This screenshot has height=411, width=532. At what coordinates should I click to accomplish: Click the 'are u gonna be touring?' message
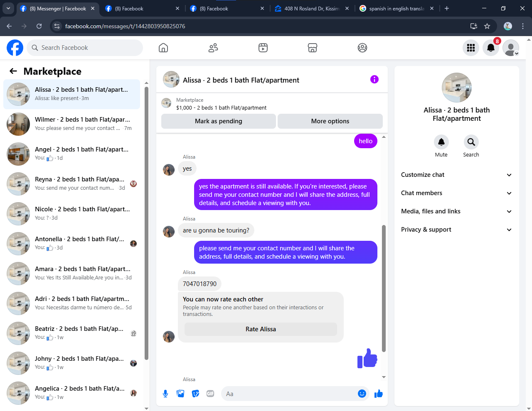click(x=216, y=230)
